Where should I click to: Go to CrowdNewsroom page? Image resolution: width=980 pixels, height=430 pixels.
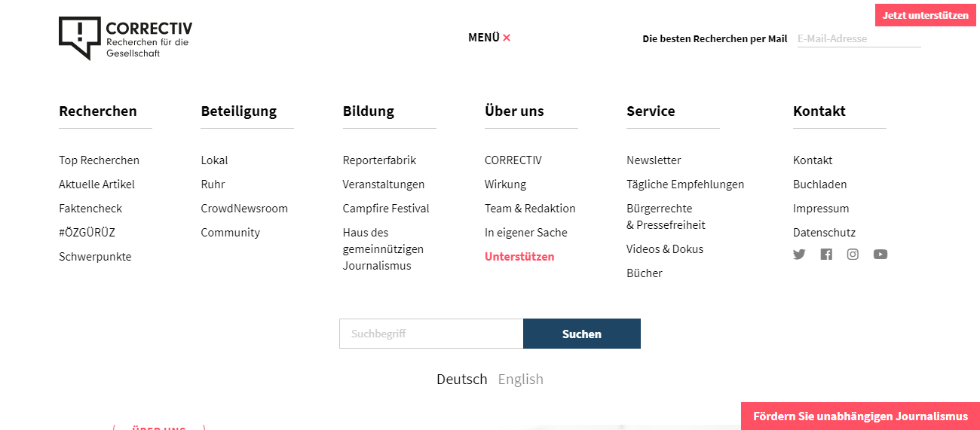[244, 209]
